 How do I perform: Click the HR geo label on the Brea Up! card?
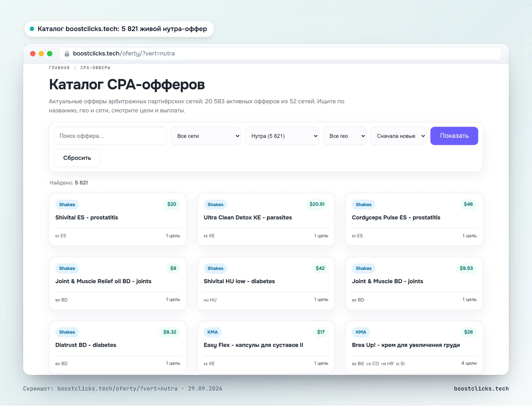click(x=387, y=364)
